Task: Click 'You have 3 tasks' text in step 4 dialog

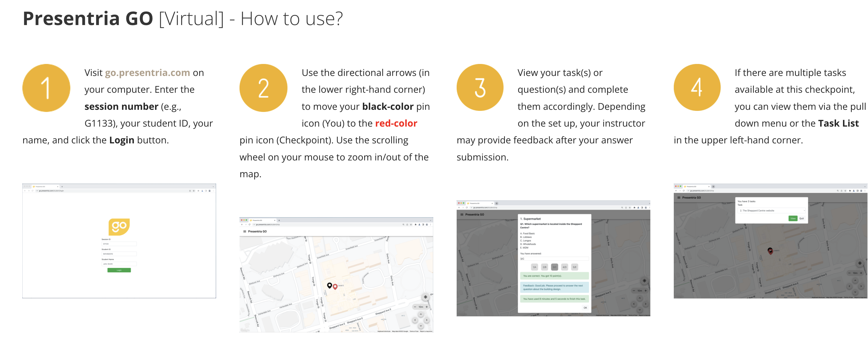Action: coord(746,201)
